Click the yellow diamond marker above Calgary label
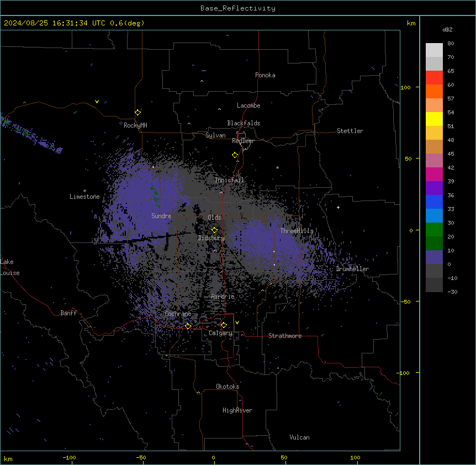This screenshot has height=465, width=476. (224, 325)
